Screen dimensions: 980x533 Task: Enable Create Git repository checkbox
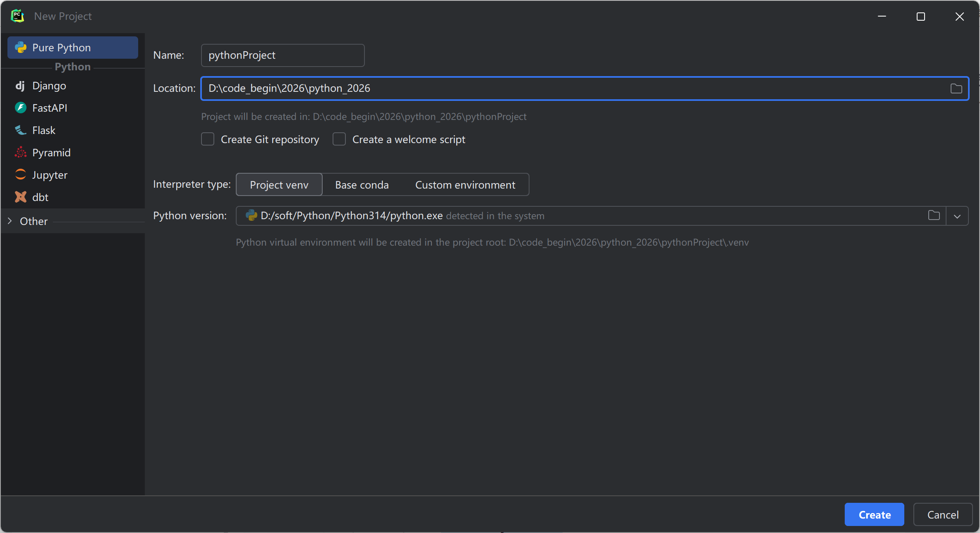click(208, 139)
